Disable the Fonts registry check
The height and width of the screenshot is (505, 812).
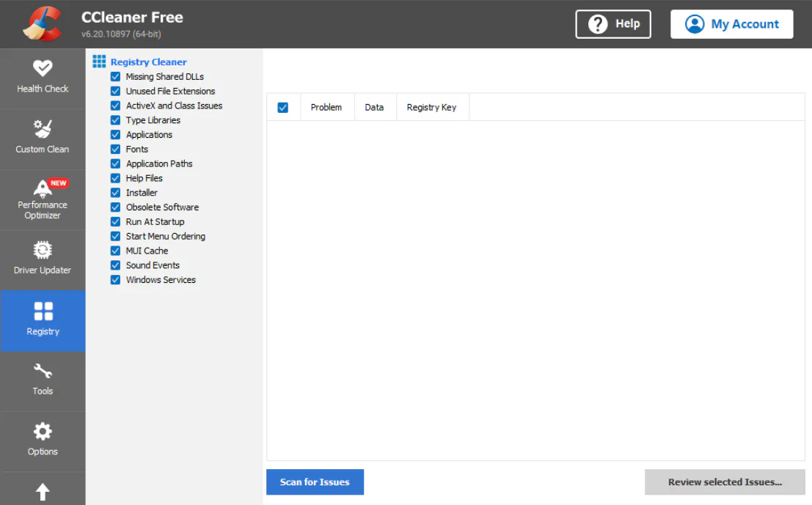click(115, 149)
